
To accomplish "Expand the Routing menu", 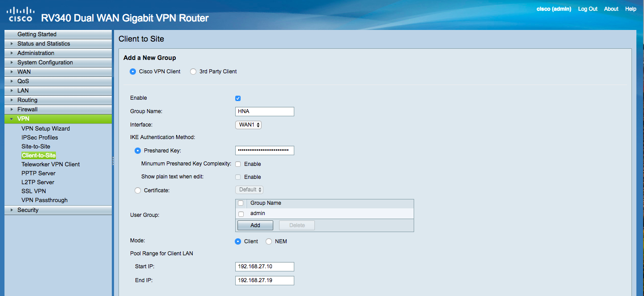I will 58,100.
